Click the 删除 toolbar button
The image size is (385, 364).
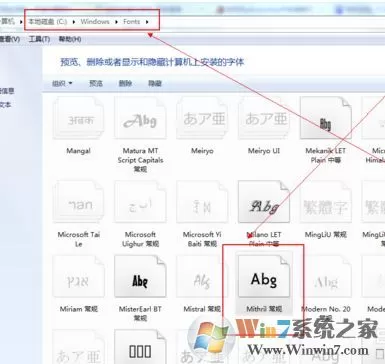coord(125,83)
